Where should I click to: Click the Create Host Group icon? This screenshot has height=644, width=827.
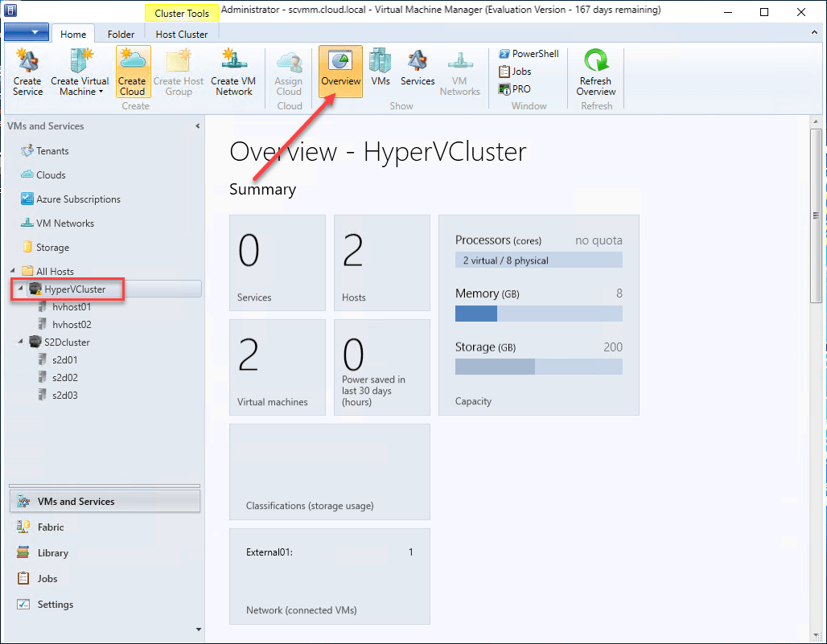coord(179,72)
